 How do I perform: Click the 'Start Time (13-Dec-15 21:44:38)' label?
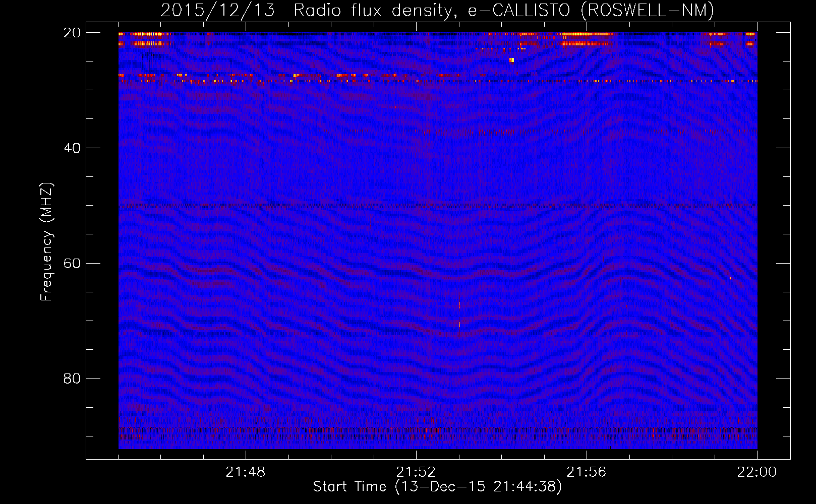[x=437, y=487]
